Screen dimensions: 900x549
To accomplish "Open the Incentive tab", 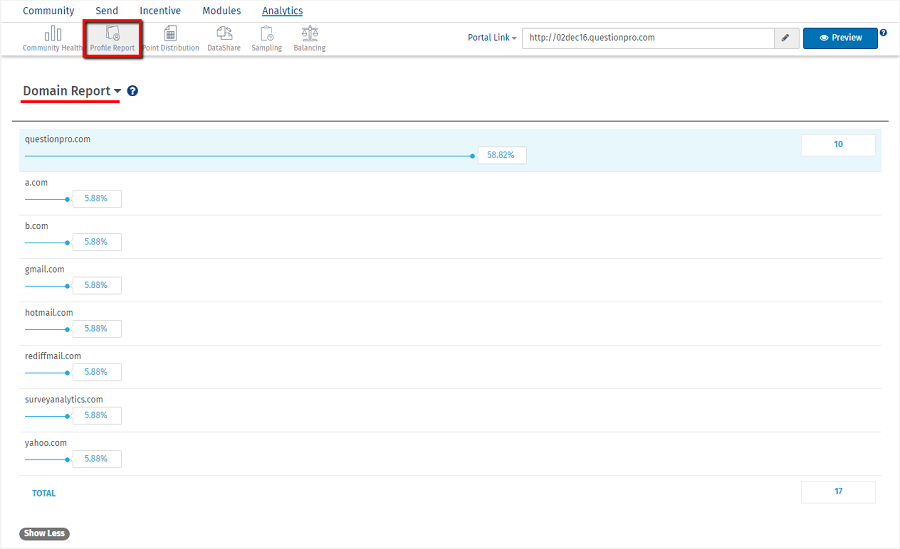I will 160,11.
